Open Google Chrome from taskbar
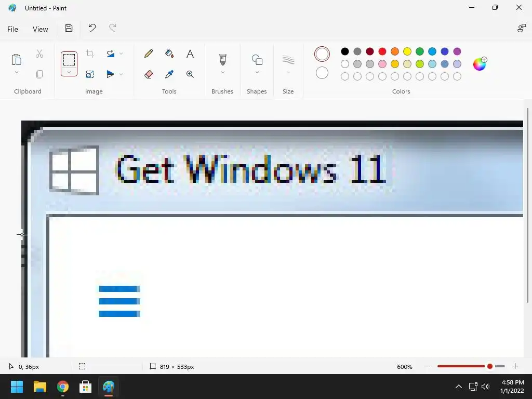 click(x=63, y=387)
